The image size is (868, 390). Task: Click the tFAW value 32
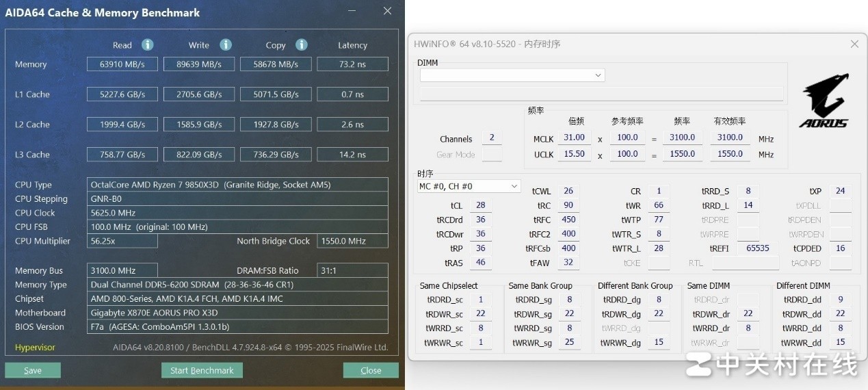click(568, 263)
